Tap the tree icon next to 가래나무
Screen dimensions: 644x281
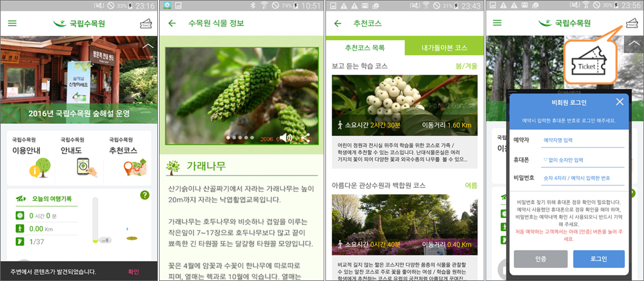point(173,167)
